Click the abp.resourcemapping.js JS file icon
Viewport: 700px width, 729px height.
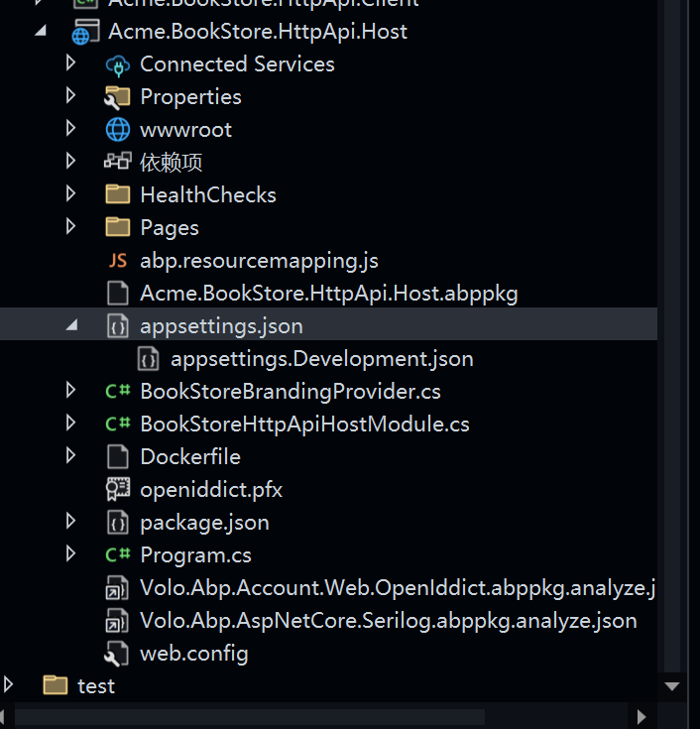click(118, 261)
